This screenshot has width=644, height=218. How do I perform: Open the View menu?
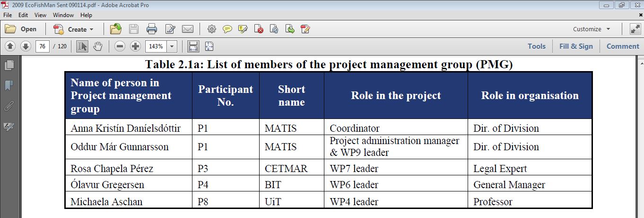click(x=40, y=15)
